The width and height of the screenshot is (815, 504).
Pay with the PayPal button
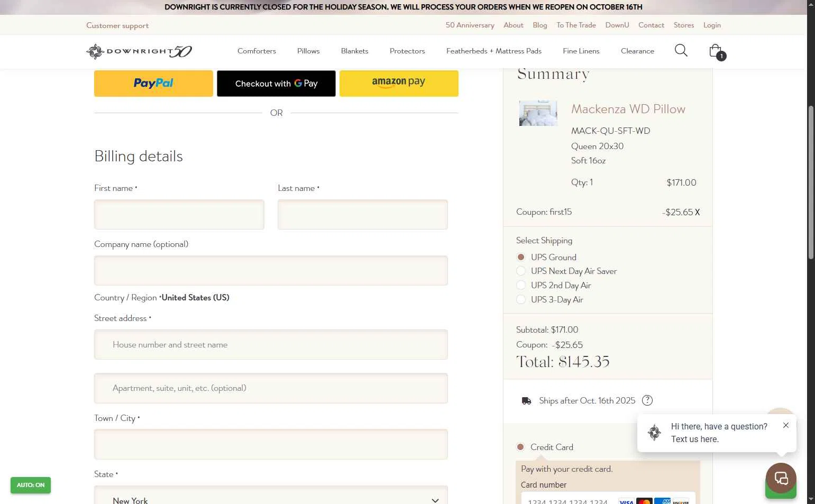click(153, 84)
